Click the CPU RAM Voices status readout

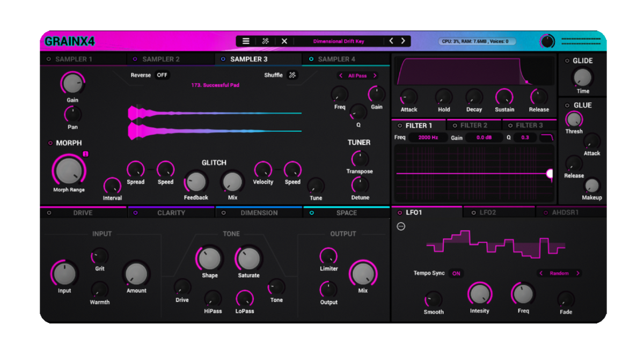(477, 41)
